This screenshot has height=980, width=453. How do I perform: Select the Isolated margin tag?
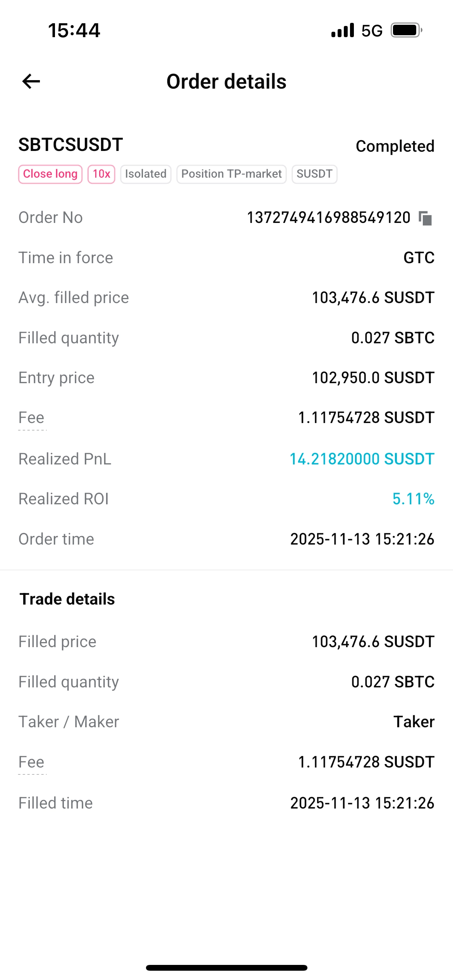146,174
